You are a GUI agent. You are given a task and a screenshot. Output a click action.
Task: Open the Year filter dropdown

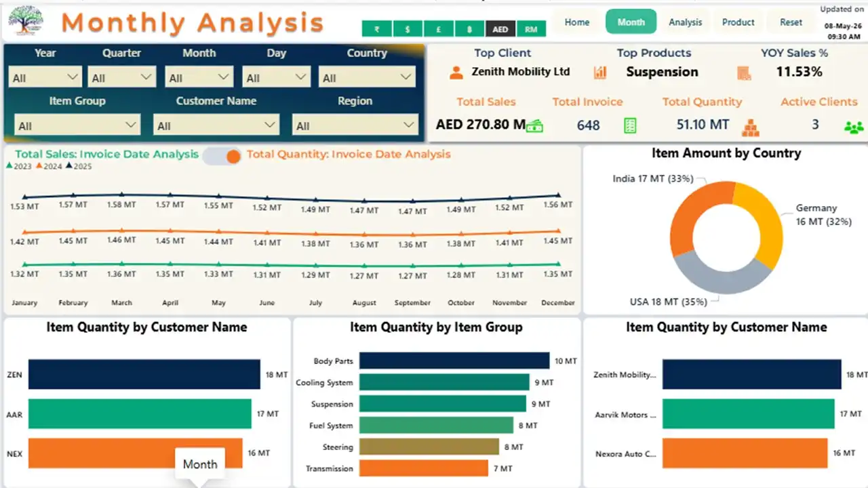coord(45,77)
